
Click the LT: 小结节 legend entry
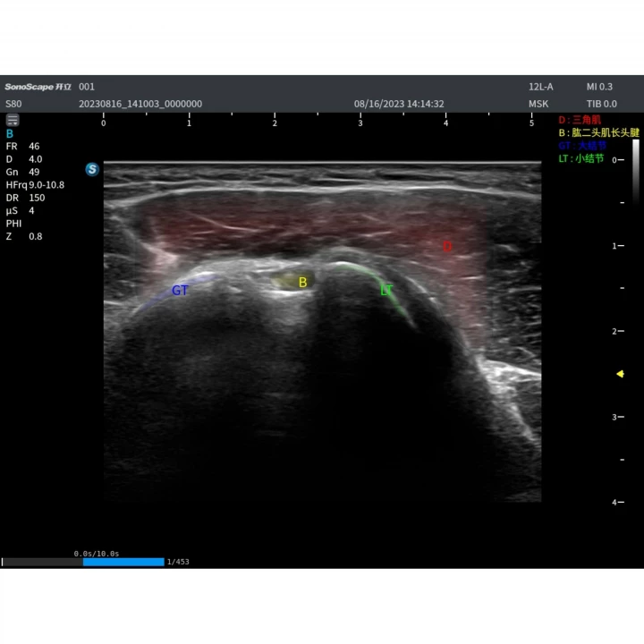[581, 158]
